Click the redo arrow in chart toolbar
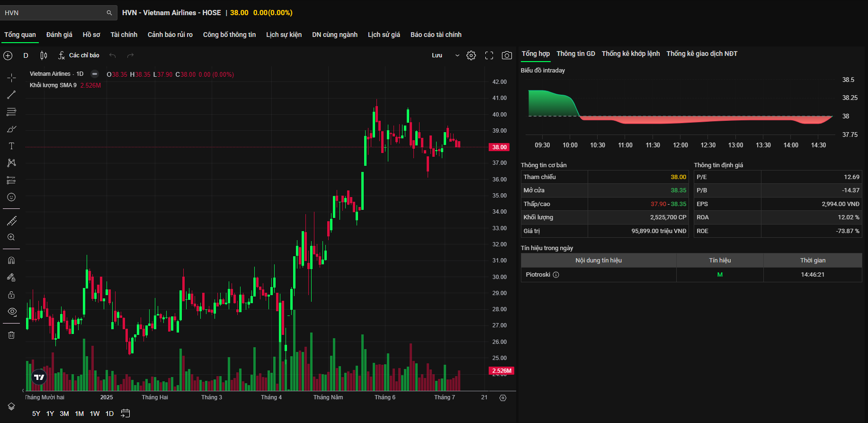868x423 pixels. pyautogui.click(x=131, y=55)
